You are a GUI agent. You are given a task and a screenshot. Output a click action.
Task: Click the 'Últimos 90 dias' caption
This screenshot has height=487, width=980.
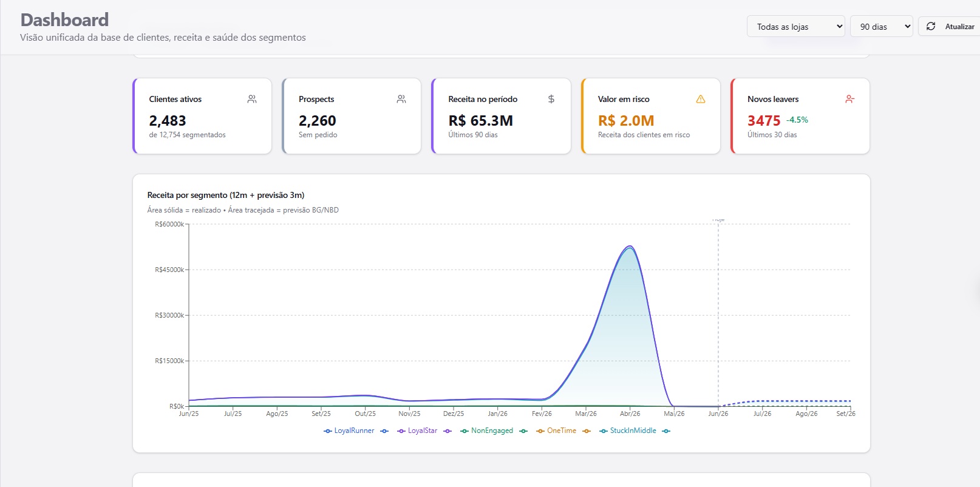pyautogui.click(x=473, y=135)
